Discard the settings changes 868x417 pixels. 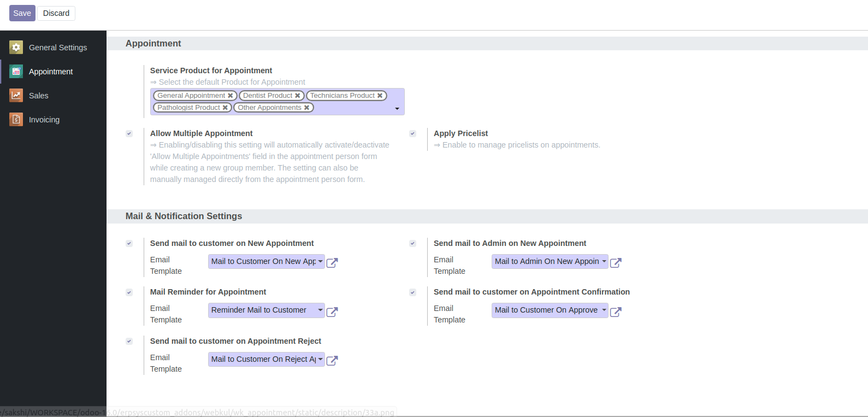tap(56, 13)
